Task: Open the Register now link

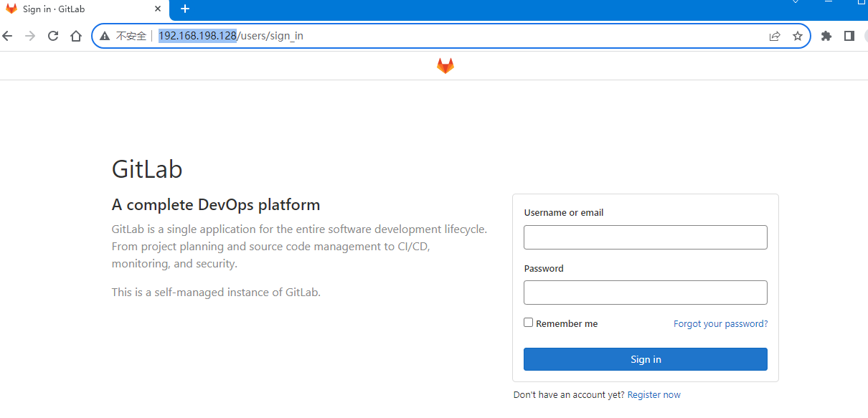Action: 654,395
